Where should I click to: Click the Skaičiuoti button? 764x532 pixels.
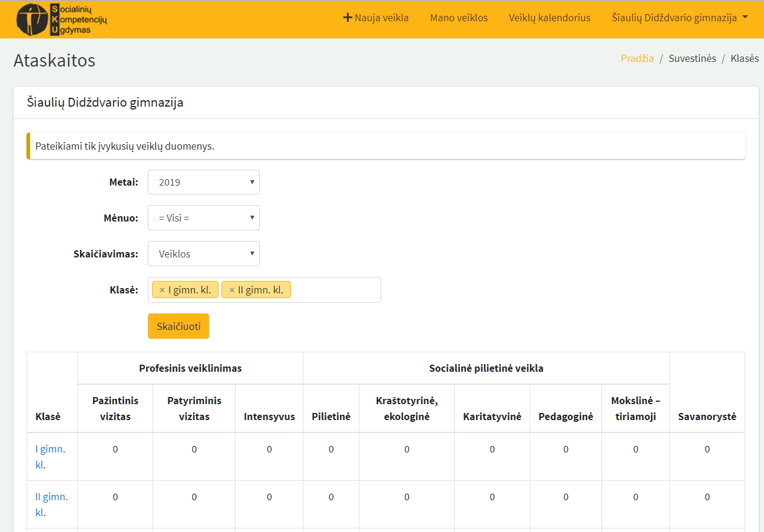point(178,326)
